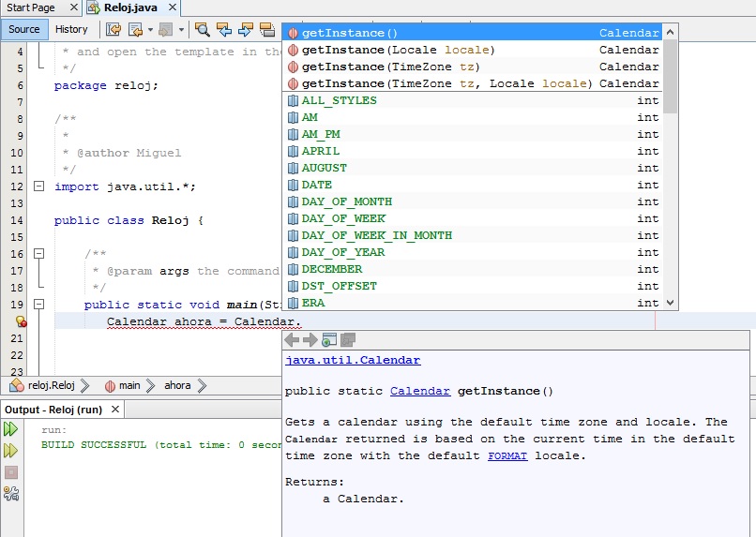Click Javadoc popup back arrow

tap(293, 339)
